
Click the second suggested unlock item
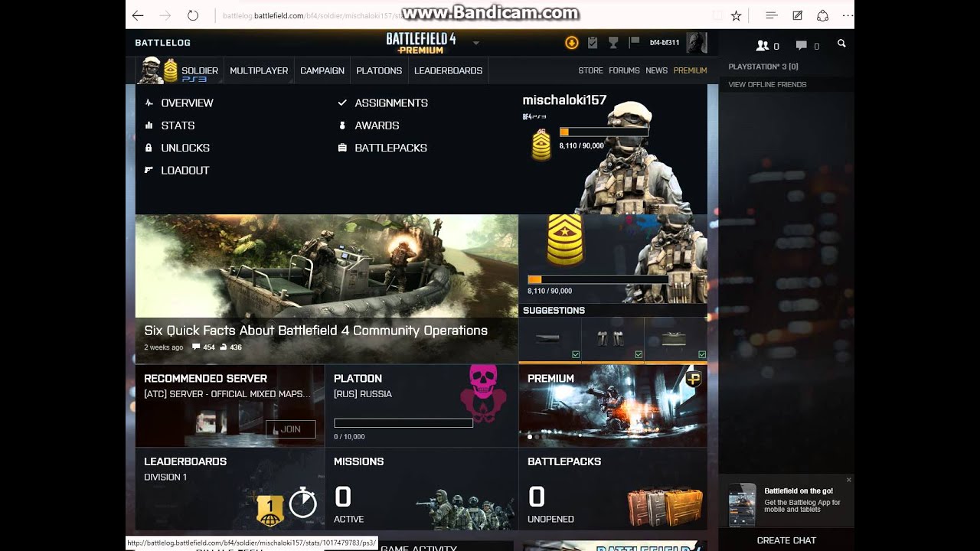tap(612, 338)
